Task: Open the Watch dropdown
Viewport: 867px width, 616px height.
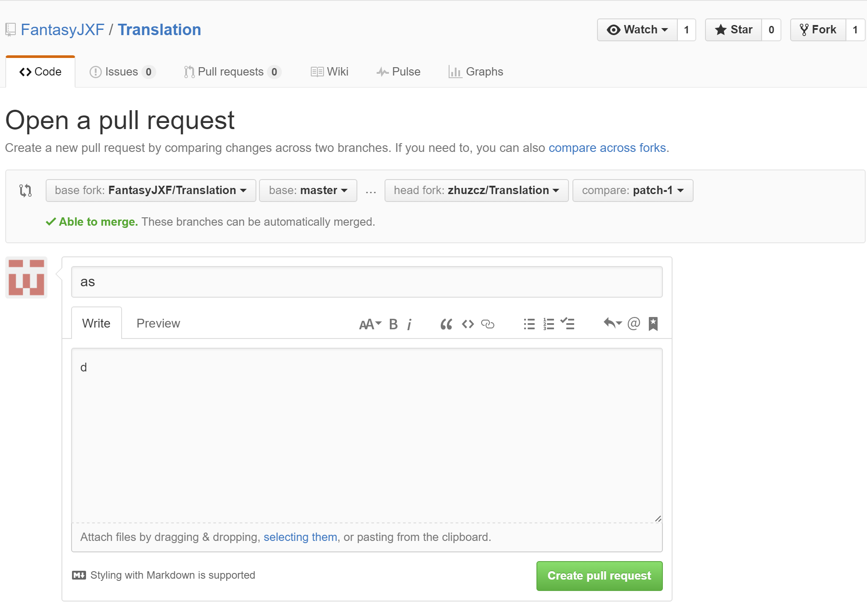Action: (x=637, y=30)
